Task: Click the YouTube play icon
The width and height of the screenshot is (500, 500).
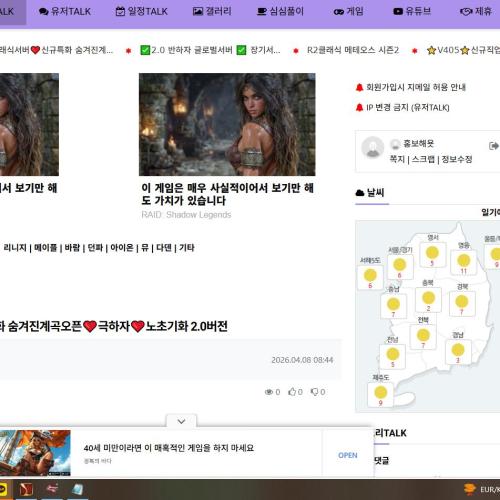Action: (398, 12)
